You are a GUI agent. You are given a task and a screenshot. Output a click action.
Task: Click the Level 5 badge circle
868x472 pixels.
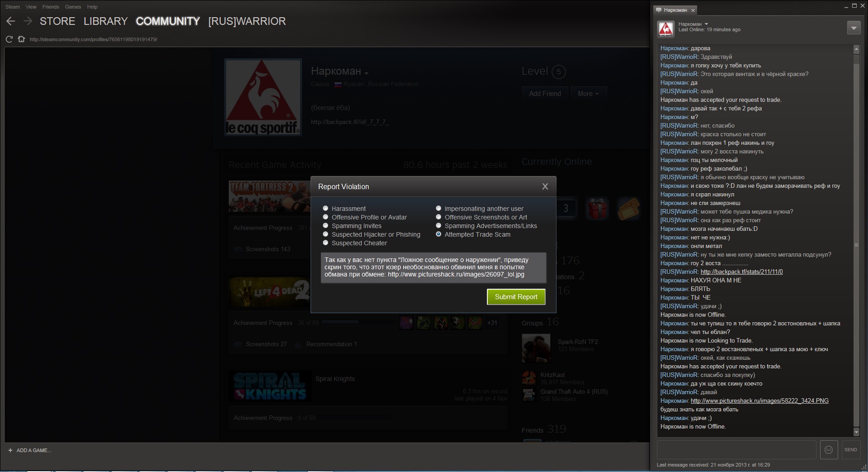pyautogui.click(x=559, y=72)
